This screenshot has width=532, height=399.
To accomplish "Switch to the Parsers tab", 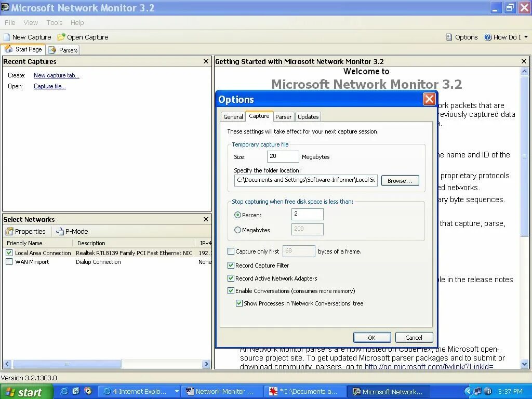I will (63, 50).
